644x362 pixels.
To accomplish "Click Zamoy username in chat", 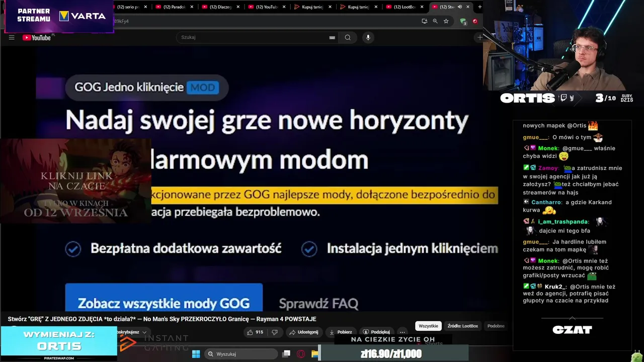I will point(548,168).
